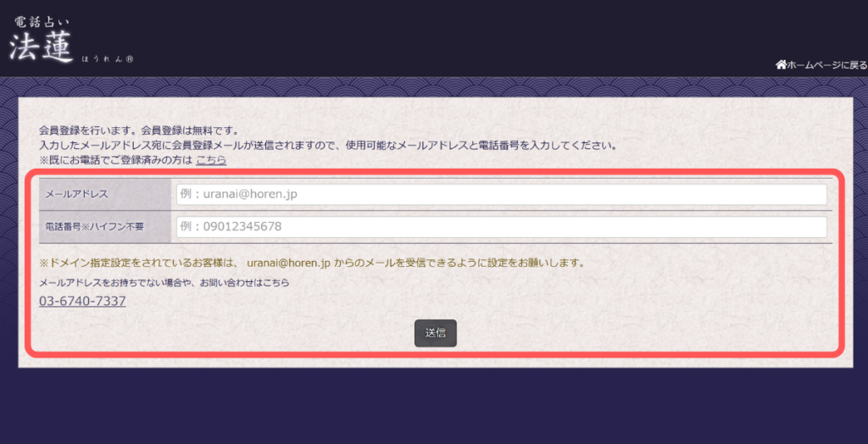This screenshot has height=444, width=868.
Task: Click uranai@horen.jp in the domain notice
Action: click(x=287, y=263)
